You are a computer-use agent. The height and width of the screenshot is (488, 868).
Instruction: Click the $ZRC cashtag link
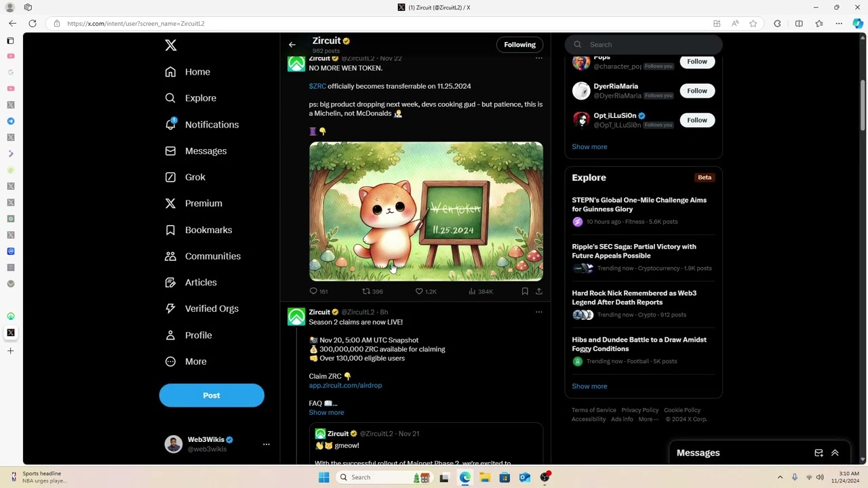[x=317, y=86]
